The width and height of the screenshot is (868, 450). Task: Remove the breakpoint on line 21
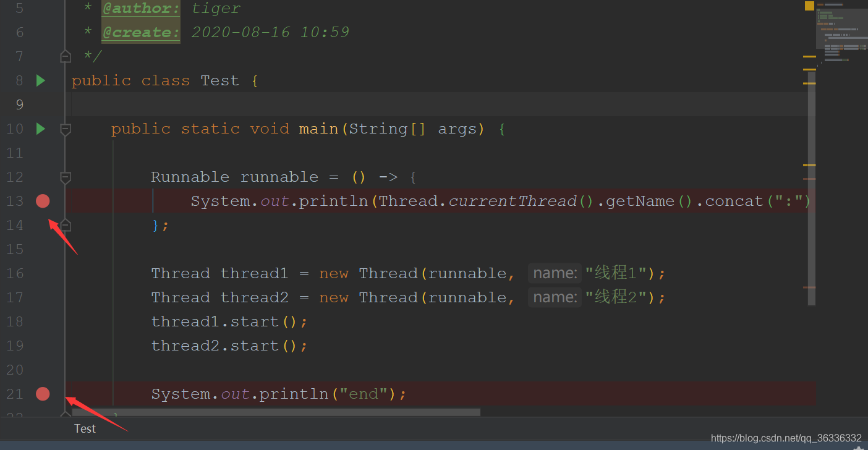click(x=43, y=394)
